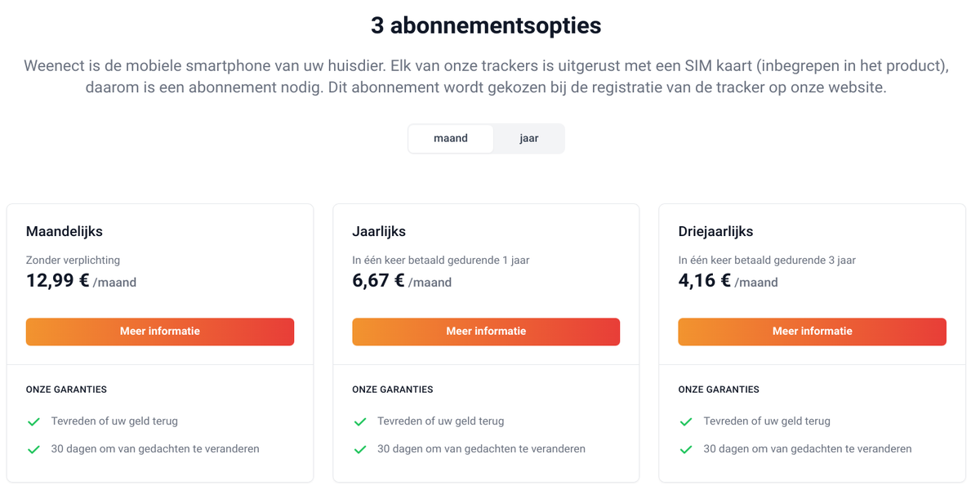980x490 pixels.
Task: Click '30 dagen' guarantee text in Driejaarlijks card
Action: click(808, 449)
